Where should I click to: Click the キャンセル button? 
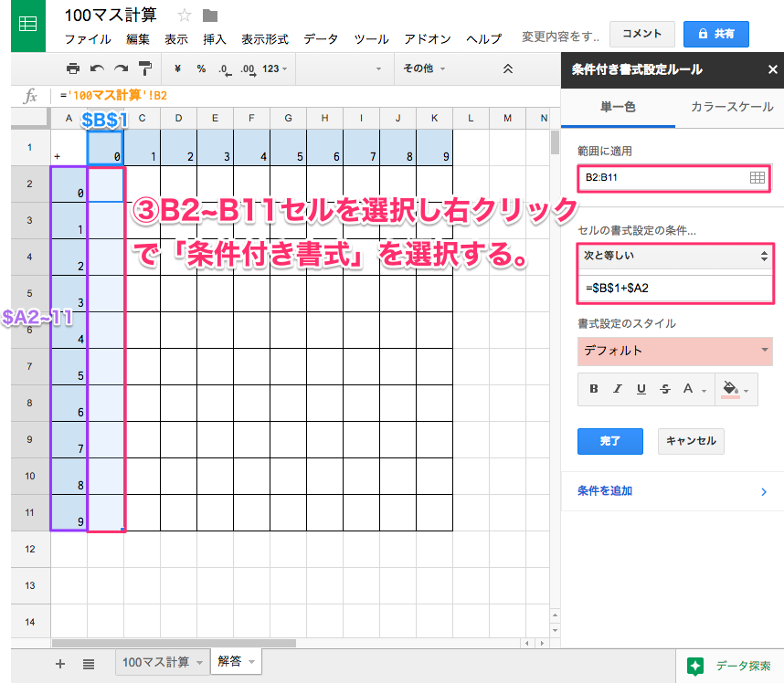691,441
